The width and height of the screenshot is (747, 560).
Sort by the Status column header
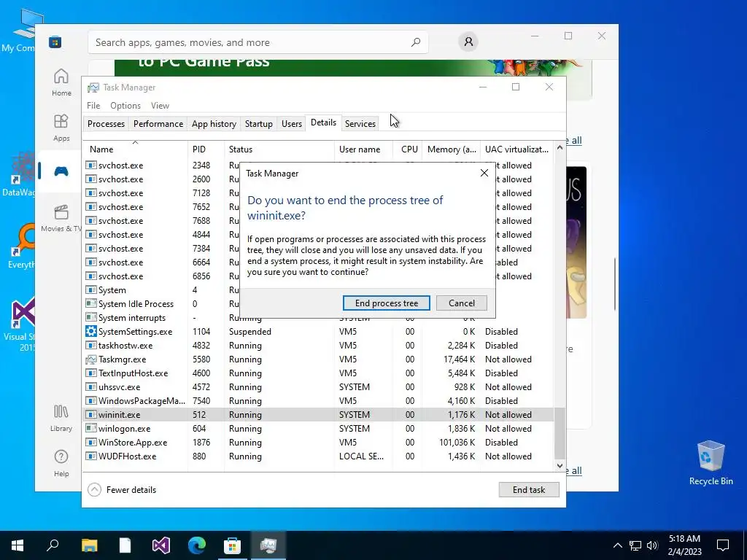click(279, 149)
